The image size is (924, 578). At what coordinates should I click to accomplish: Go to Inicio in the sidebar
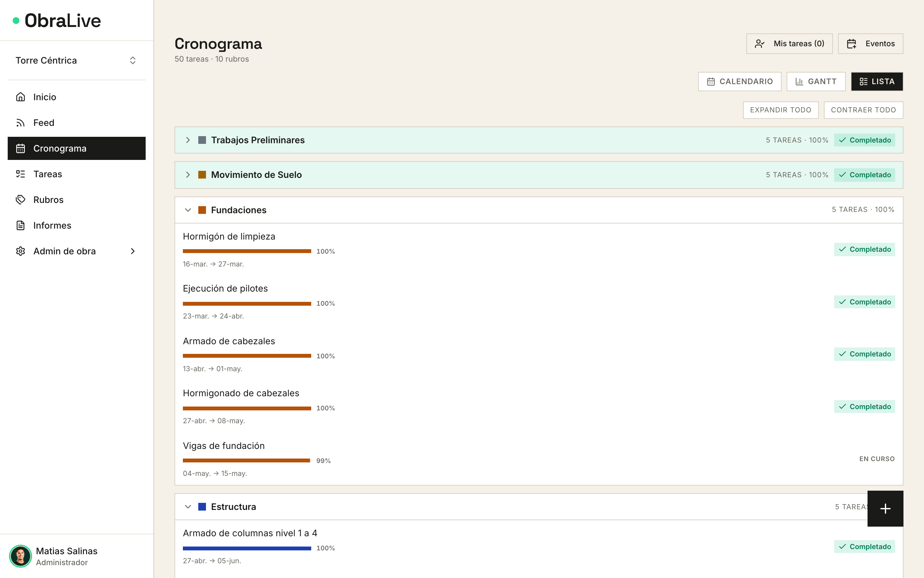76,97
